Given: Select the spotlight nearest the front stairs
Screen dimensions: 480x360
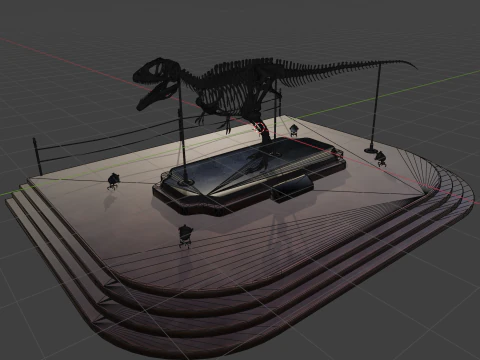Looking at the screenshot, I should 185,237.
